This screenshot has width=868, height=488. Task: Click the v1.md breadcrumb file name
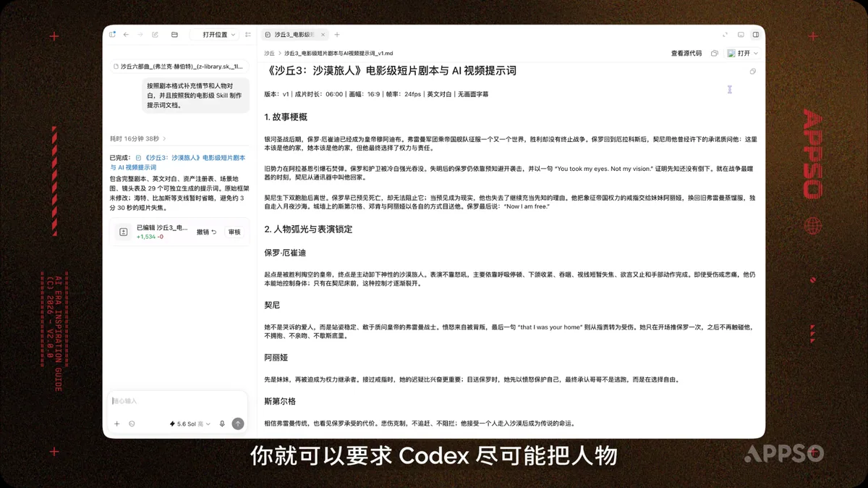pyautogui.click(x=339, y=54)
